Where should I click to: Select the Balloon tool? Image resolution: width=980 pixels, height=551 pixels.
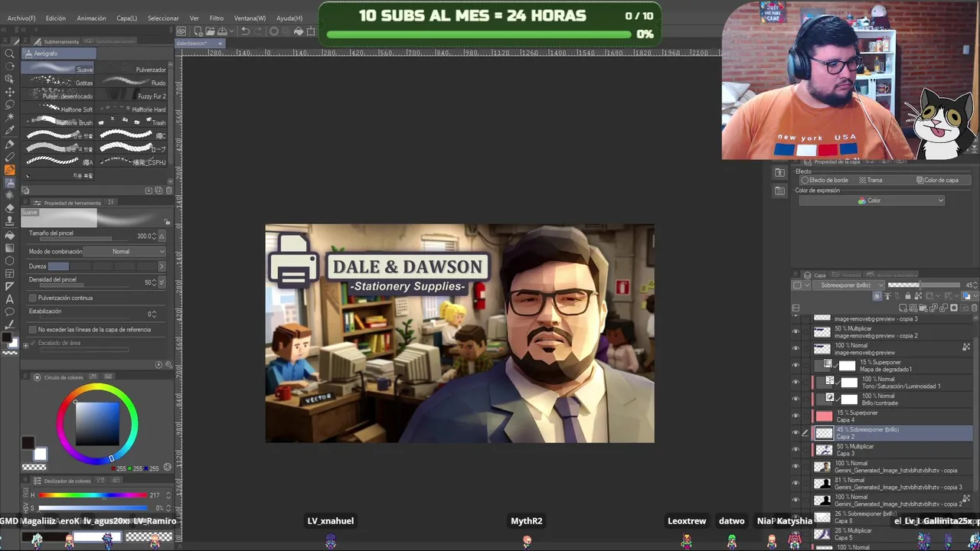pos(10,313)
